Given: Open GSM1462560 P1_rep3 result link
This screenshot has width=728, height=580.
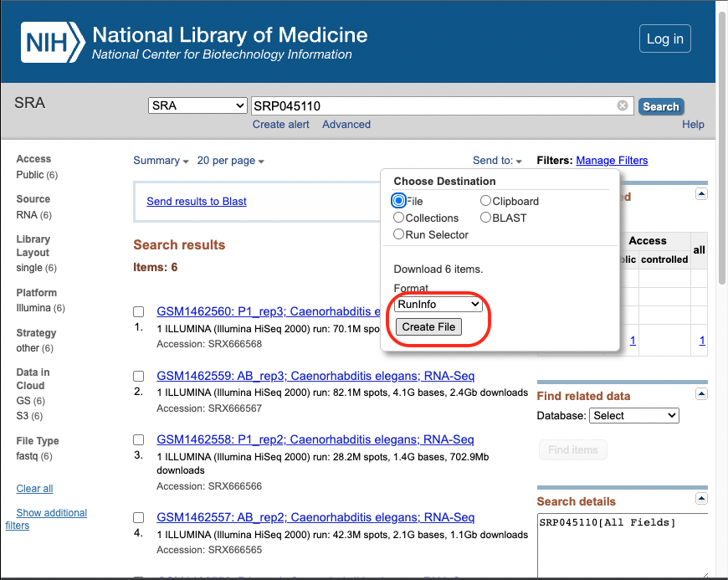Looking at the screenshot, I should tap(269, 311).
